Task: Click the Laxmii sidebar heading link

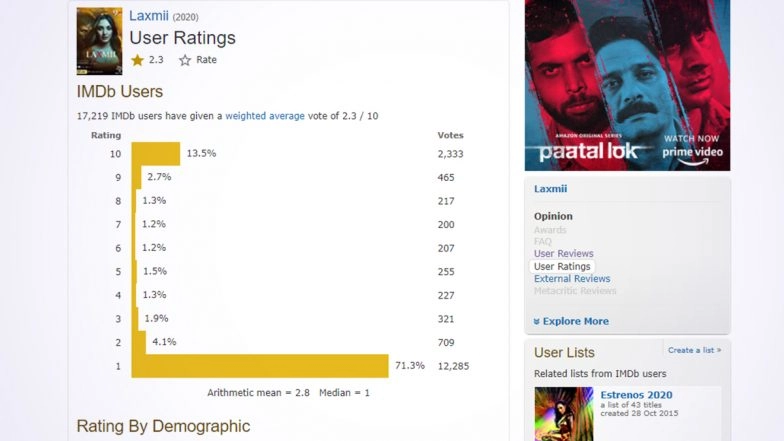Action: (550, 189)
